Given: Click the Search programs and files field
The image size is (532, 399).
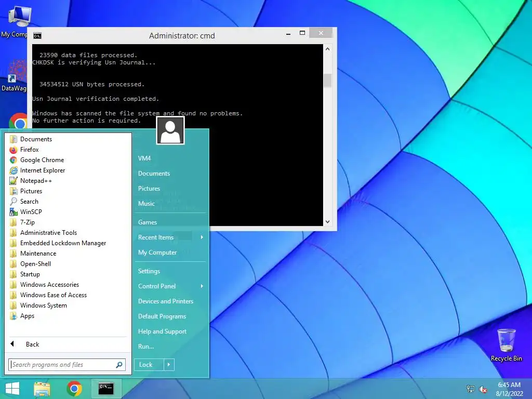Looking at the screenshot, I should (67, 365).
